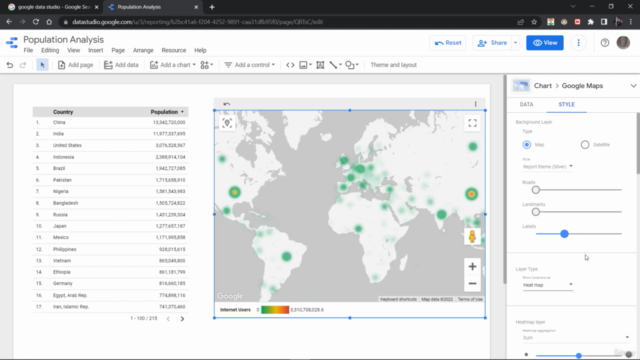Click the Reset button
The height and width of the screenshot is (360, 640).
(x=448, y=43)
